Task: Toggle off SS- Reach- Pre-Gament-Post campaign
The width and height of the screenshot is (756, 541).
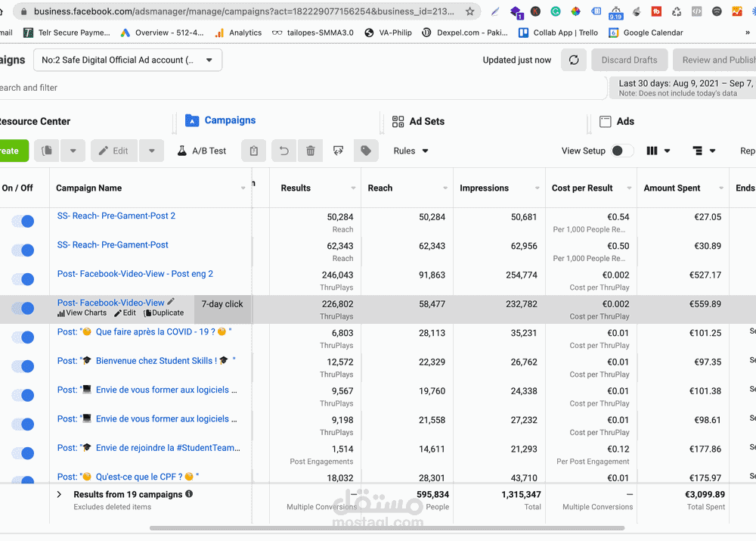Action: (x=23, y=250)
